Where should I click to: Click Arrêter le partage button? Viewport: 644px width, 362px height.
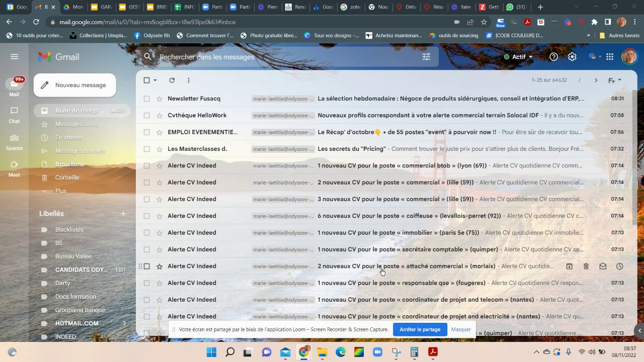[x=420, y=329]
